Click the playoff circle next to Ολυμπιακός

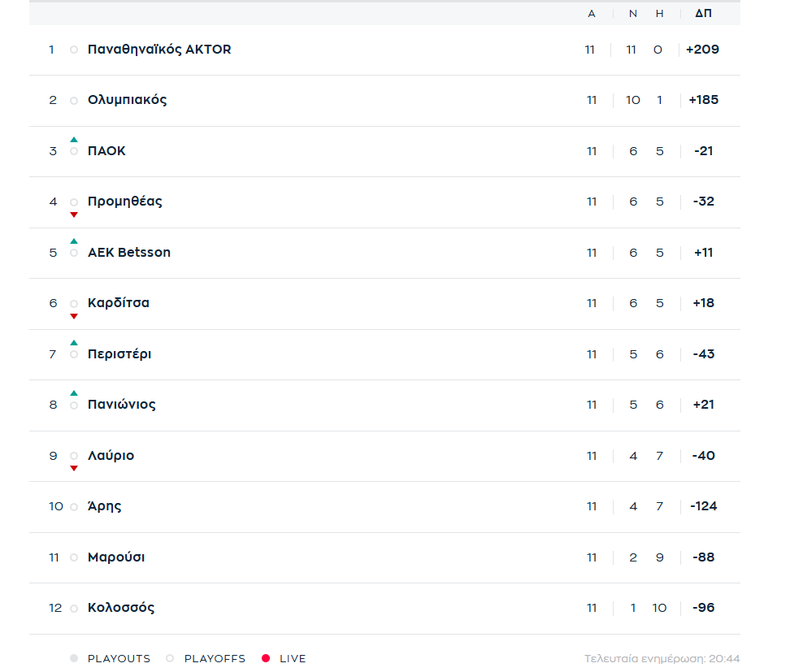(74, 101)
